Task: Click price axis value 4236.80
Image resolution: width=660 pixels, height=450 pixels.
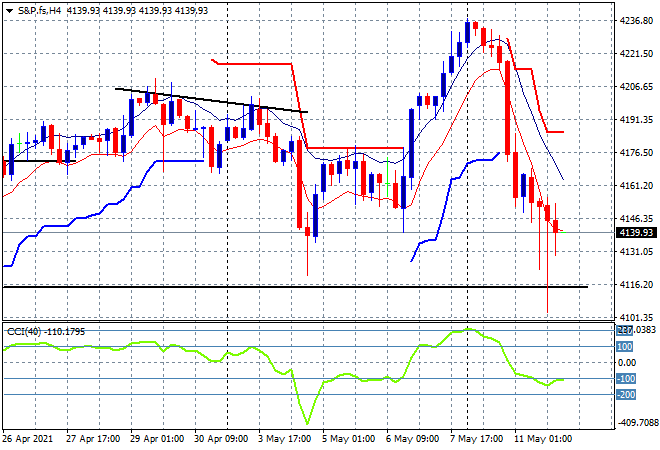Action: click(636, 21)
